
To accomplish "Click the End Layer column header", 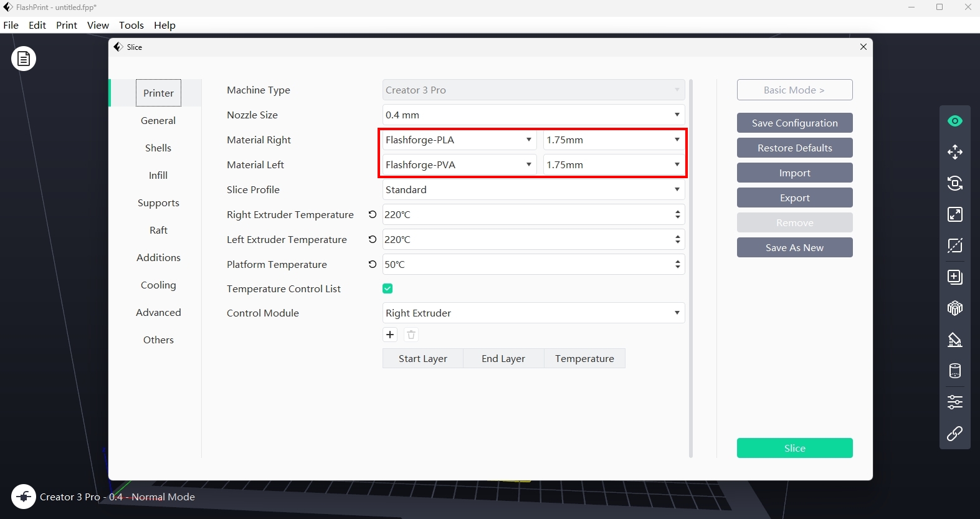I will (x=503, y=358).
